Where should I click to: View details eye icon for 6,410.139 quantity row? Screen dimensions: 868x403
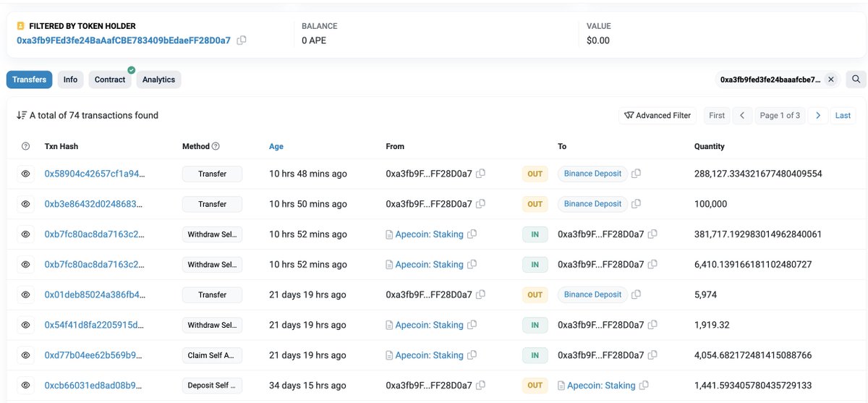click(x=25, y=265)
